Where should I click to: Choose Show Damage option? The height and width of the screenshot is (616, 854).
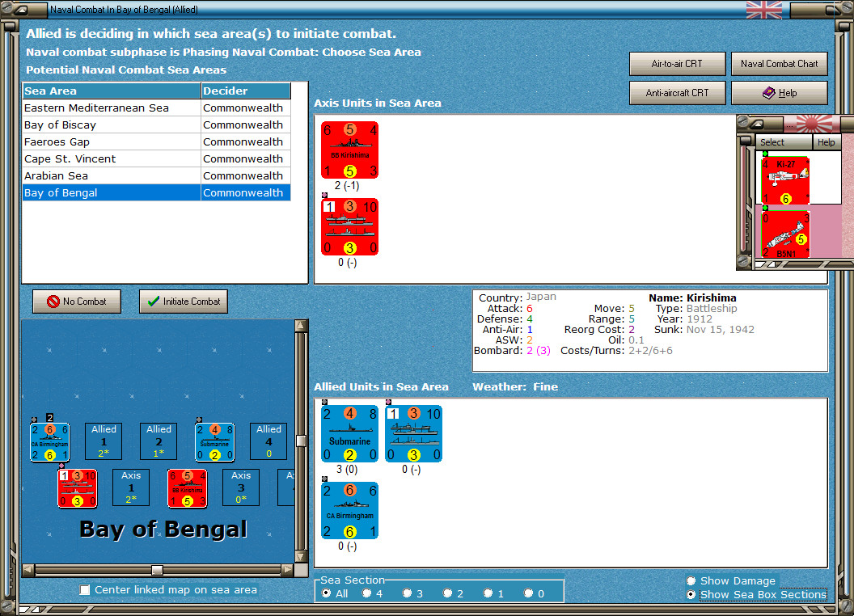click(691, 580)
